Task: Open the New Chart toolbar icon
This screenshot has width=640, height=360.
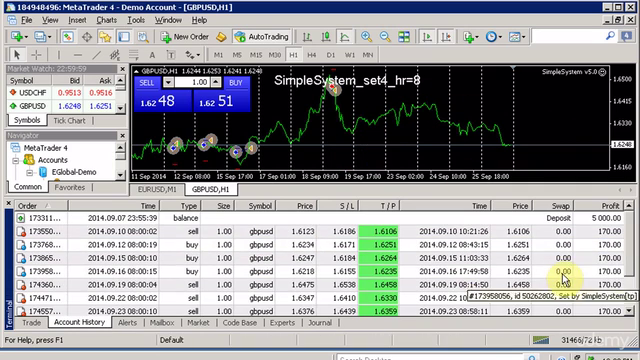Action: (x=19, y=37)
